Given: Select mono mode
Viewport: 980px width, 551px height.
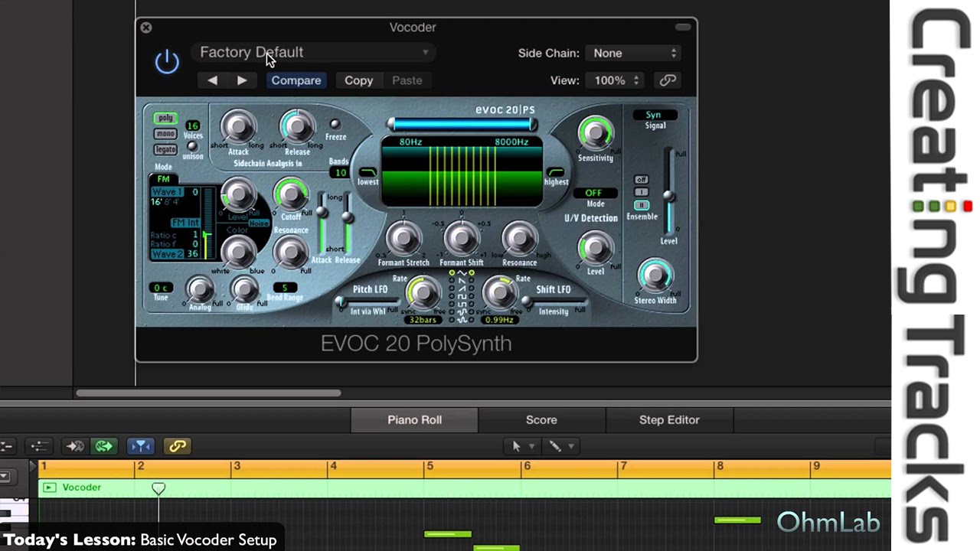Looking at the screenshot, I should [165, 134].
